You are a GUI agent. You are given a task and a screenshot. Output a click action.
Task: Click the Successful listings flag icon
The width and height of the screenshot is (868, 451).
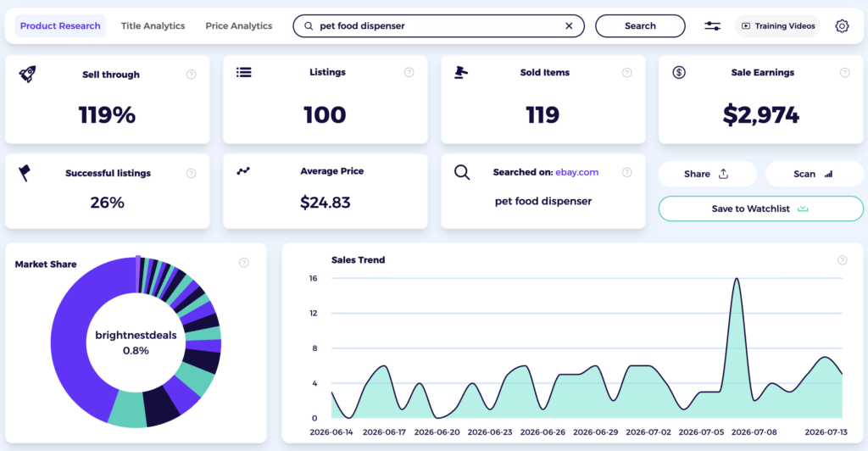25,173
